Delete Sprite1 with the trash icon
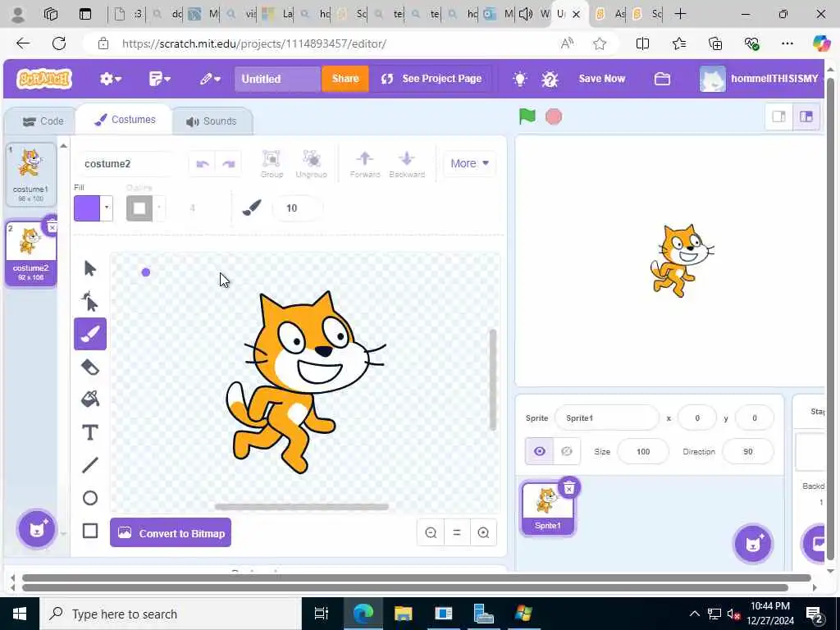Viewport: 840px width, 630px height. click(x=569, y=487)
